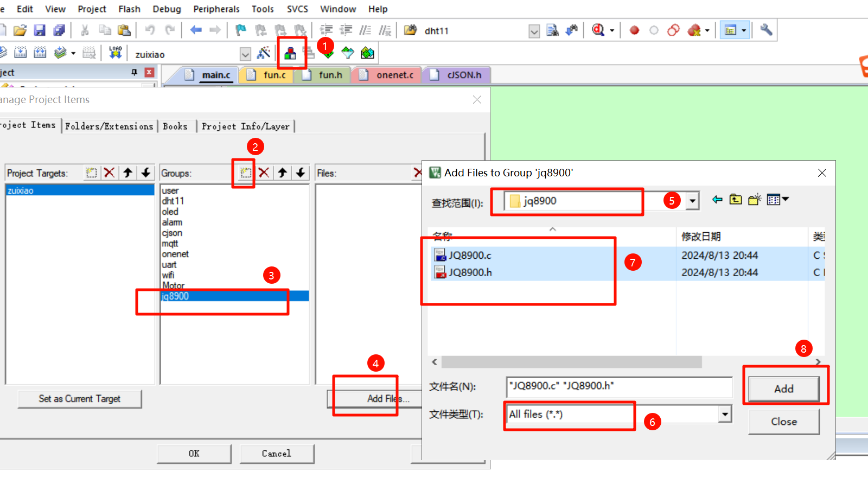This screenshot has height=484, width=868.
Task: Click the Build target icon
Action: 20,53
